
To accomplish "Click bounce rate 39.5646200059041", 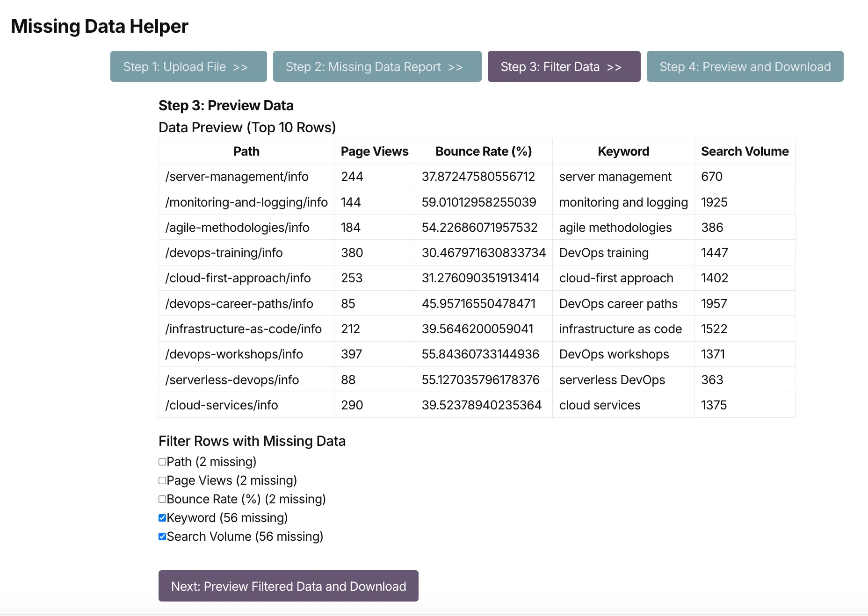I will coord(484,329).
